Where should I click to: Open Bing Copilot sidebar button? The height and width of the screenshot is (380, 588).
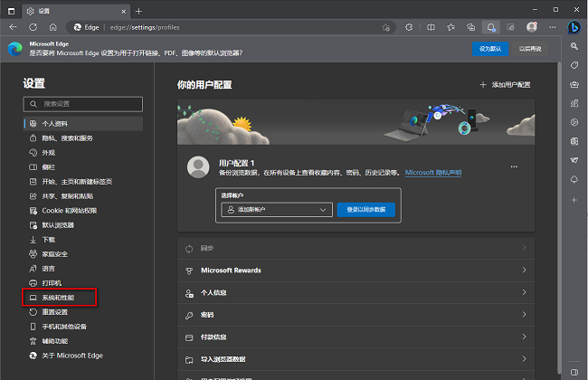pyautogui.click(x=574, y=27)
